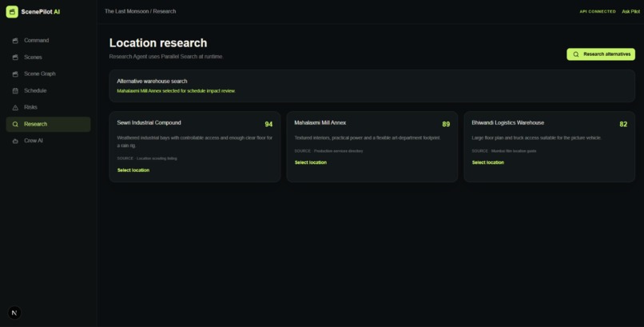Click the Research alternatives button
Viewport: 644px width, 327px height.
click(x=601, y=54)
